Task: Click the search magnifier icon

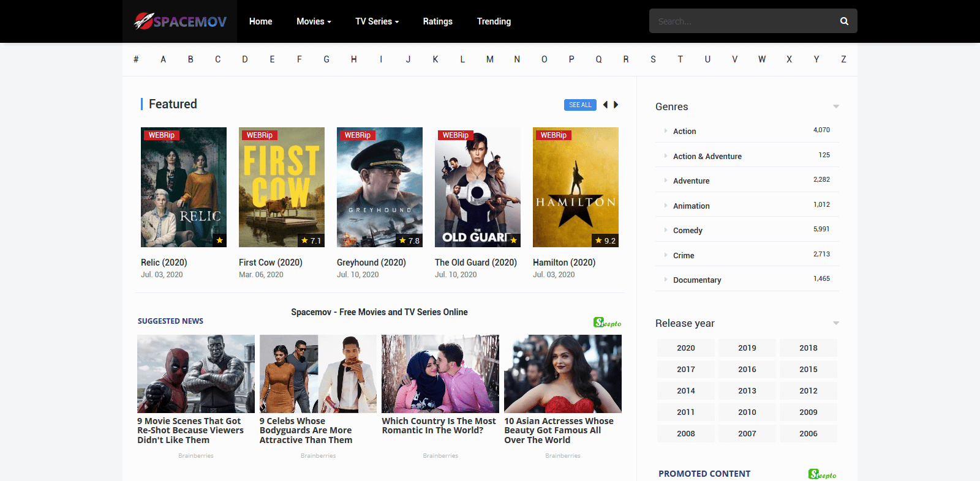Action: click(x=844, y=21)
